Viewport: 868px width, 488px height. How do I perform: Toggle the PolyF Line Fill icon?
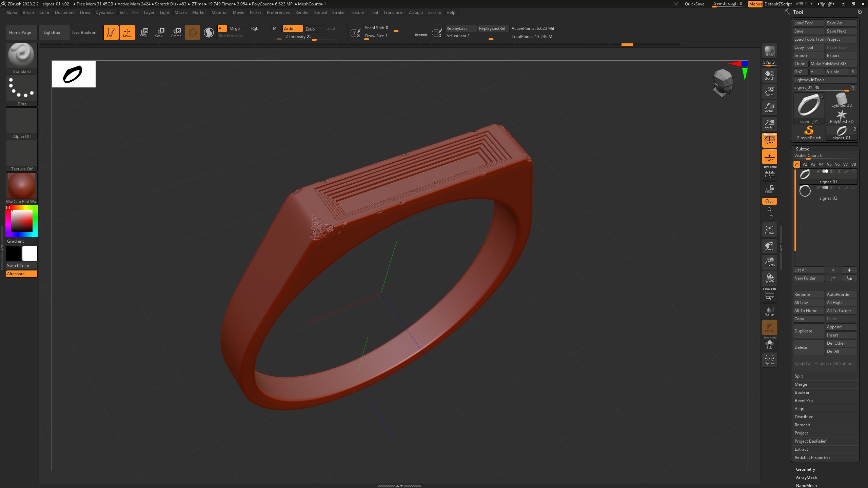coord(769,294)
